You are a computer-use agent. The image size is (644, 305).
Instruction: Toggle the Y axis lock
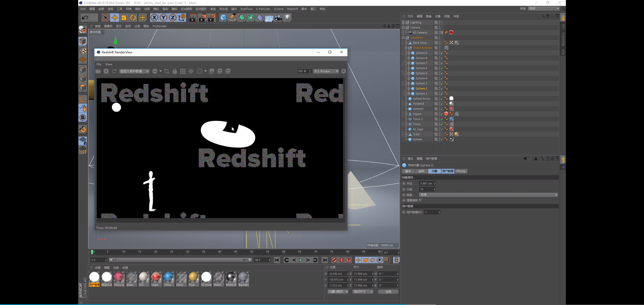click(x=163, y=18)
